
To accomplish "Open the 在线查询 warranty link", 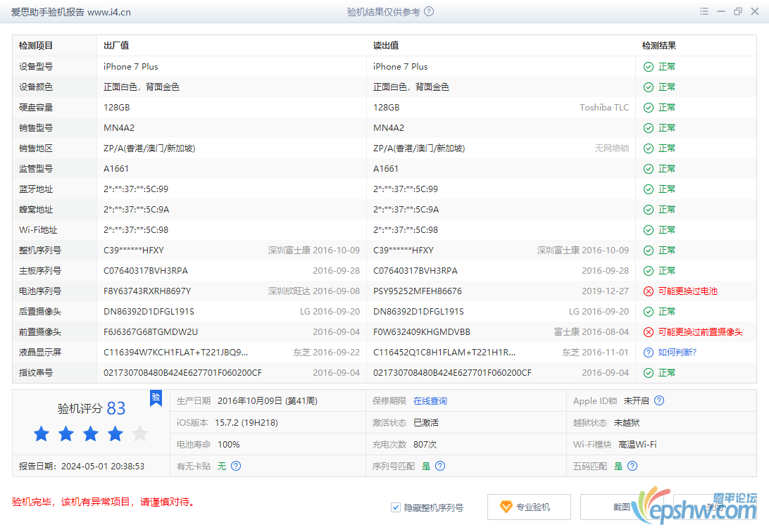I will [430, 400].
